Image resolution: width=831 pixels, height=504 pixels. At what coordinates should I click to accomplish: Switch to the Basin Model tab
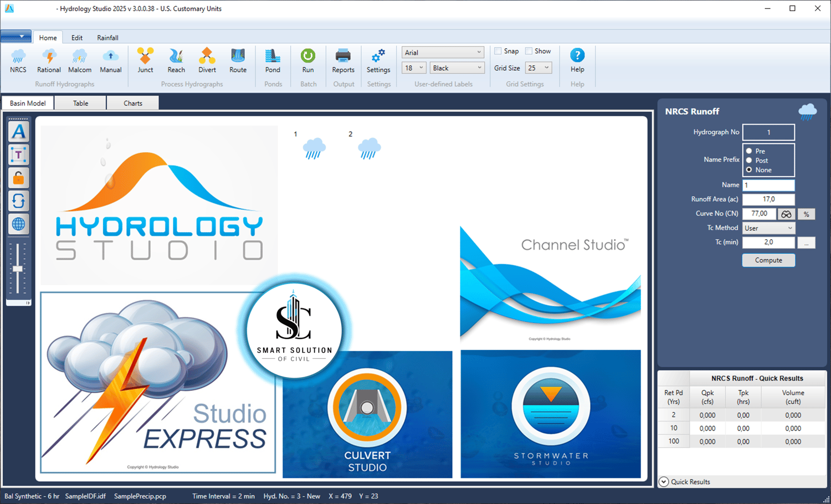(28, 103)
